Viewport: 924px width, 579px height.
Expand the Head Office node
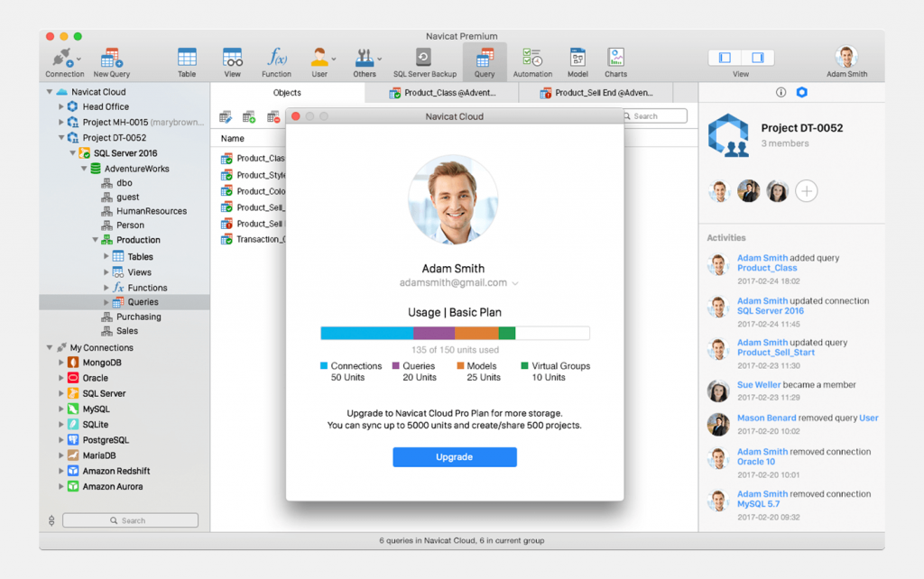coord(60,106)
